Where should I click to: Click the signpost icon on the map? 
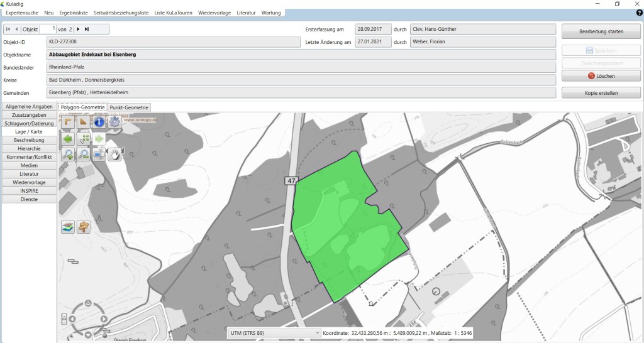click(x=84, y=227)
